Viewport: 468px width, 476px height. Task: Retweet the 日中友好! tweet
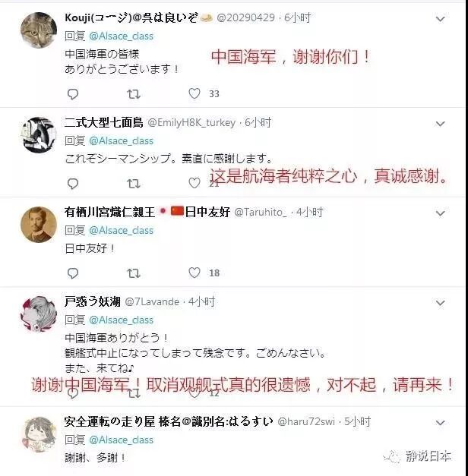tap(134, 273)
